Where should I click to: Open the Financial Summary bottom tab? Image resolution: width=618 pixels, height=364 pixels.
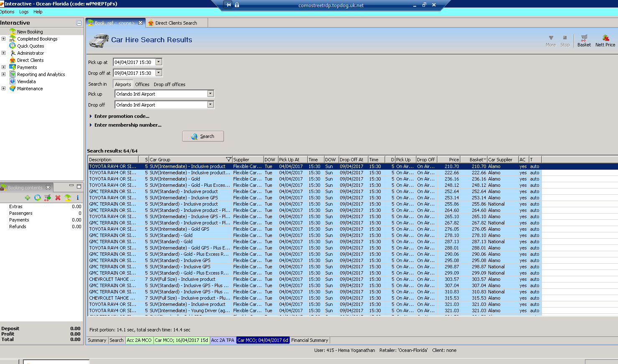click(x=310, y=340)
